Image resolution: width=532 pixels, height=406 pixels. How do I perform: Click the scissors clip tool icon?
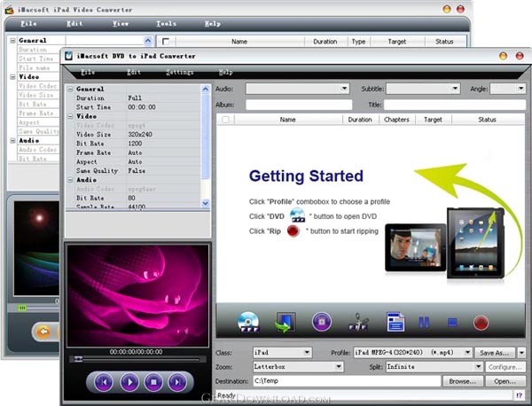[358, 322]
